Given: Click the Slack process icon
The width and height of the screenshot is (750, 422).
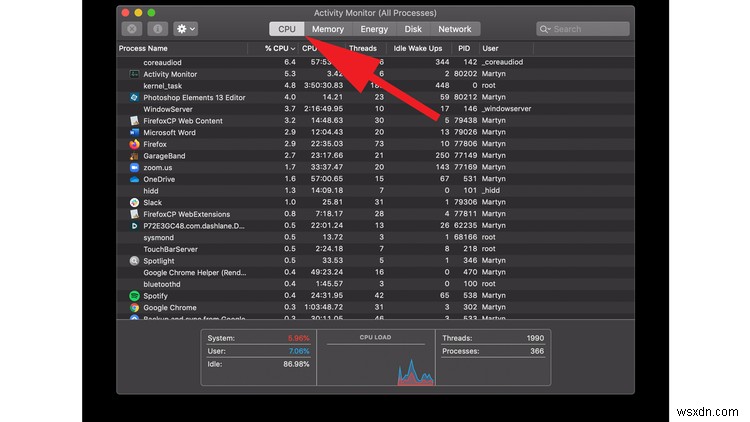Looking at the screenshot, I should [134, 202].
